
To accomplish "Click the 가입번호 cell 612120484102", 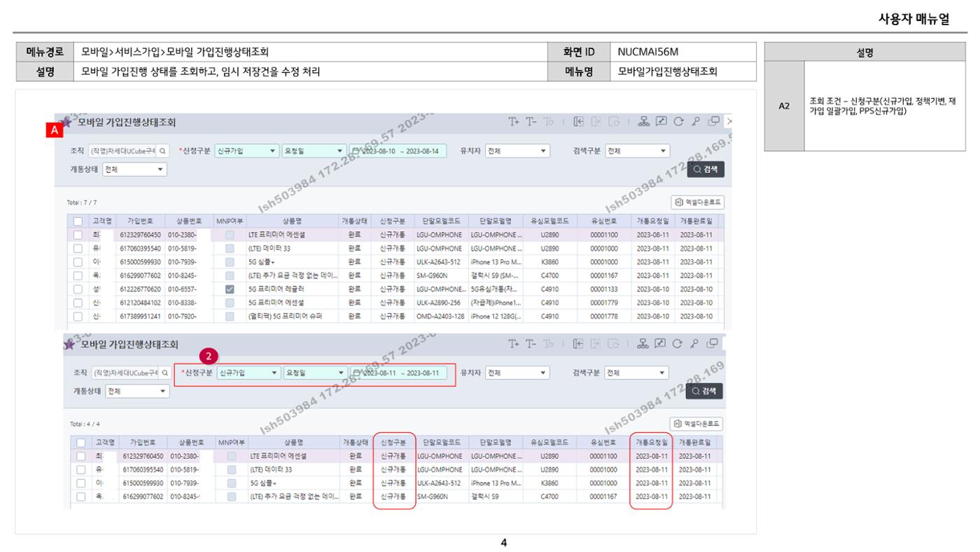I will coord(141,303).
